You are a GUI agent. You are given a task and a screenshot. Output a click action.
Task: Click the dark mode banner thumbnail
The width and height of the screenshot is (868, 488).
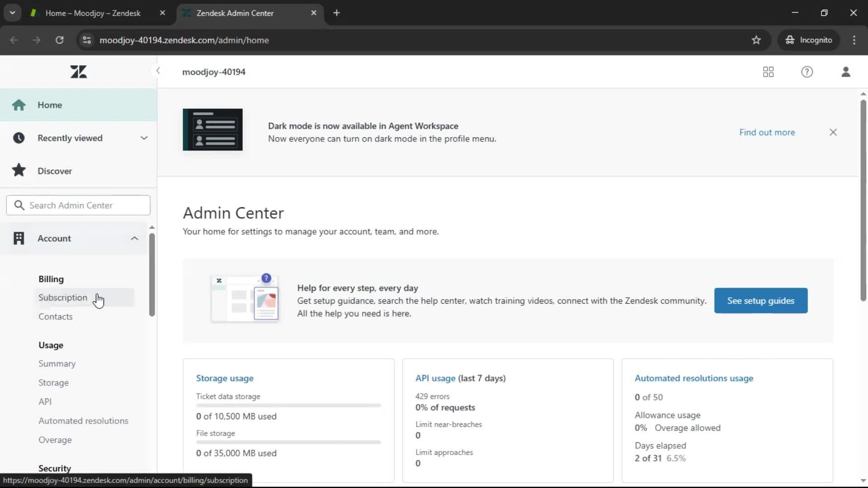point(212,130)
